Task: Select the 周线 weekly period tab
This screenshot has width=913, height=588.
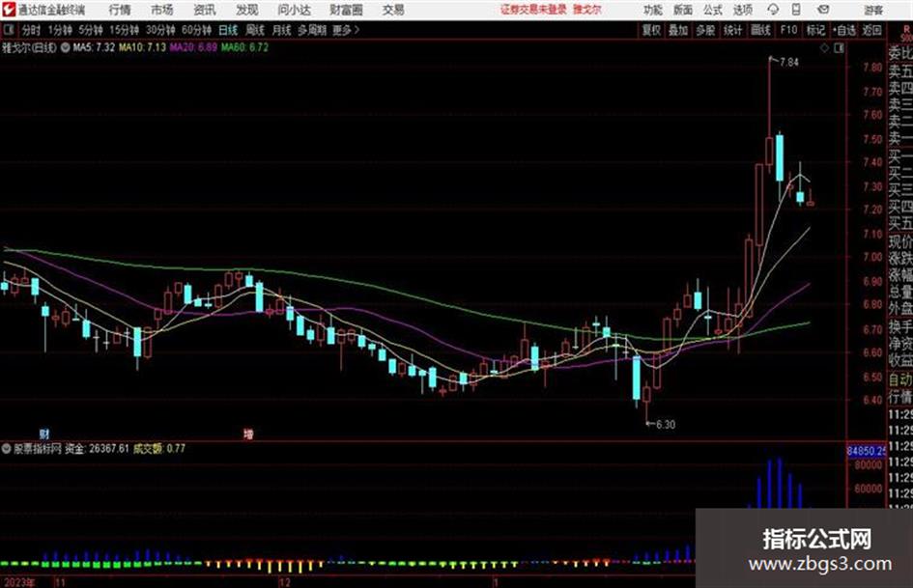Action: pyautogui.click(x=255, y=30)
